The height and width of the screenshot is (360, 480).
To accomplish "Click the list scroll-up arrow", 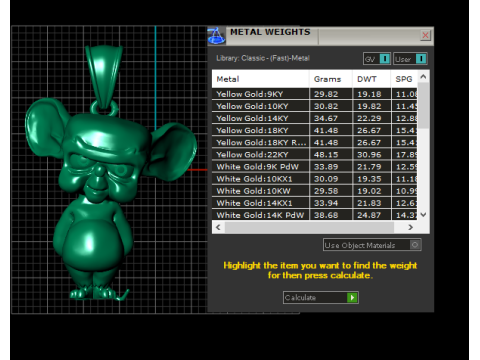I will (423, 77).
